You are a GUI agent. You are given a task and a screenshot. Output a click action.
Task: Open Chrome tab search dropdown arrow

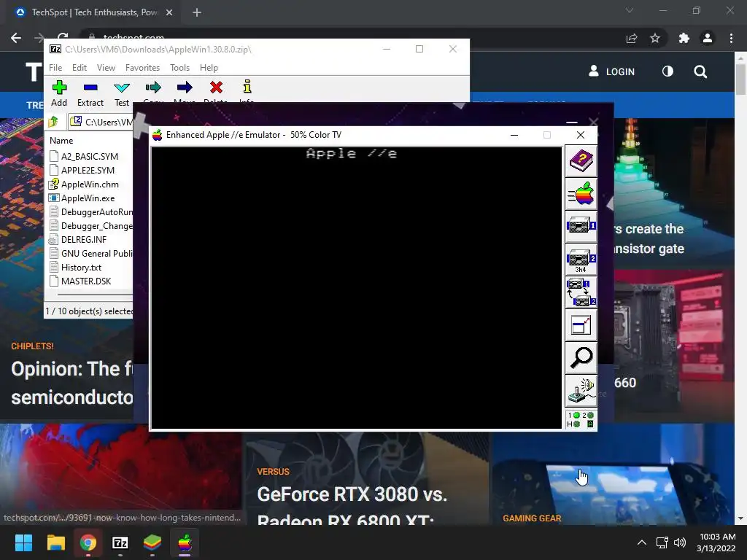(630, 10)
